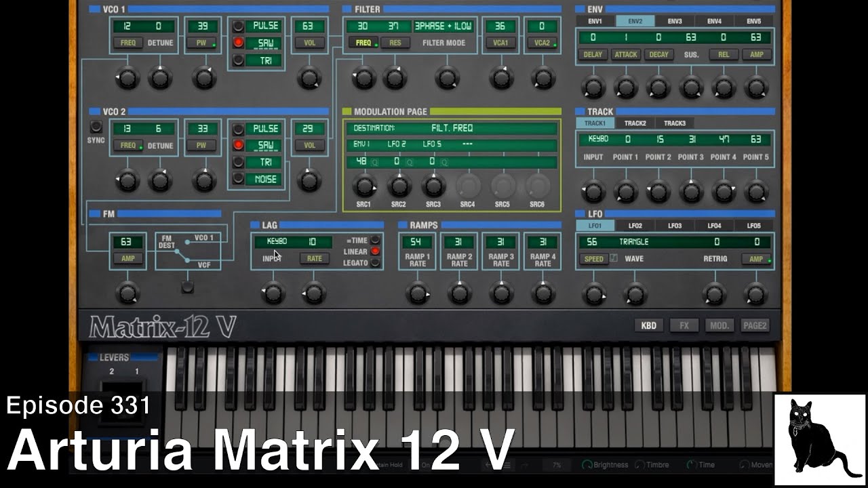The image size is (868, 488).
Task: Enable LEGATO lag option
Action: (x=375, y=263)
